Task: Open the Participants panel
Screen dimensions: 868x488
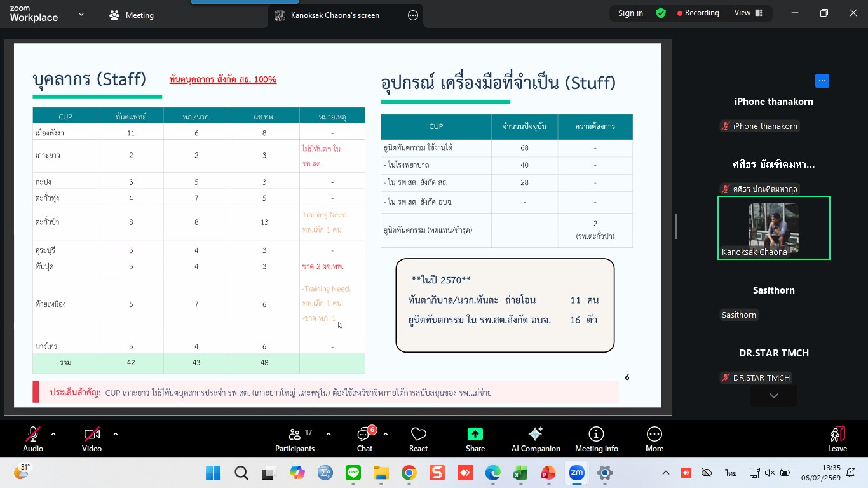Action: [x=294, y=439]
